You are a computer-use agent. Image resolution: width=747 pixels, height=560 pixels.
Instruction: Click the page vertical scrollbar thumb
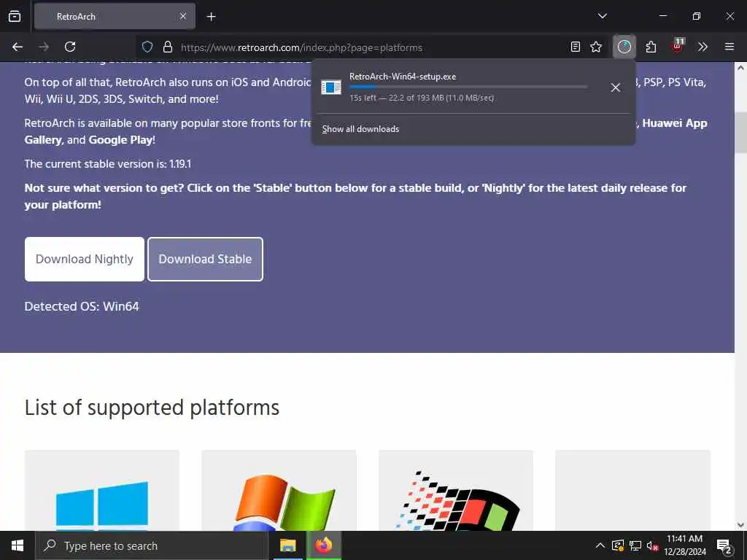coord(740,133)
